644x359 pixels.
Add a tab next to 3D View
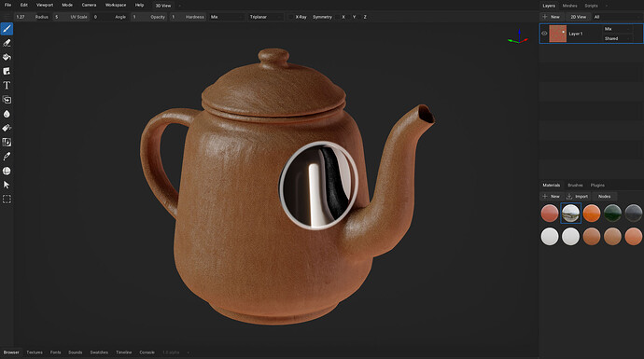pos(179,6)
